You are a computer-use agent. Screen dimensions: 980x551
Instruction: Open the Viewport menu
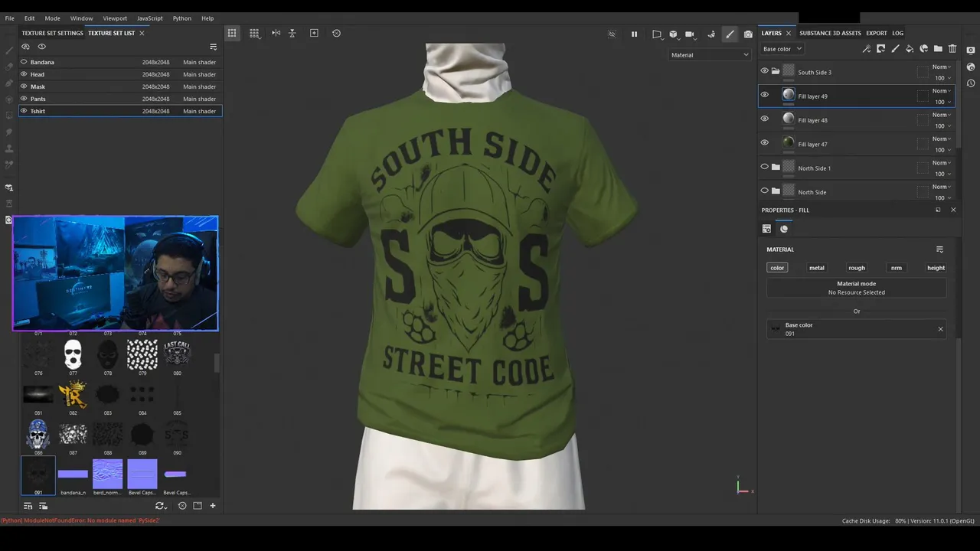tap(115, 18)
